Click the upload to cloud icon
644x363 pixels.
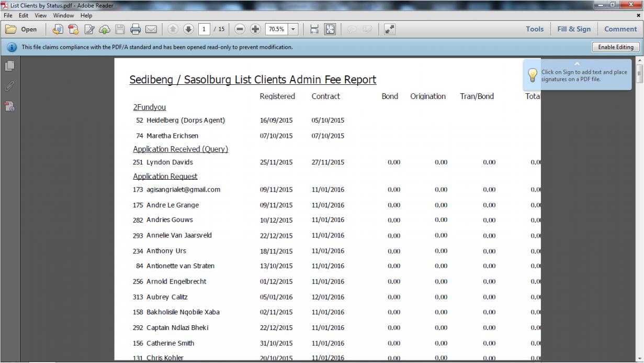pos(104,29)
